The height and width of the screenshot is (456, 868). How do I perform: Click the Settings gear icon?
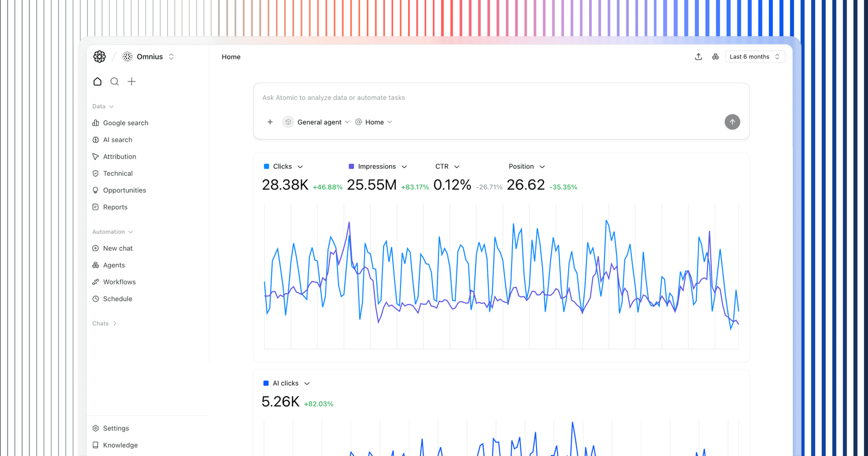click(x=95, y=428)
